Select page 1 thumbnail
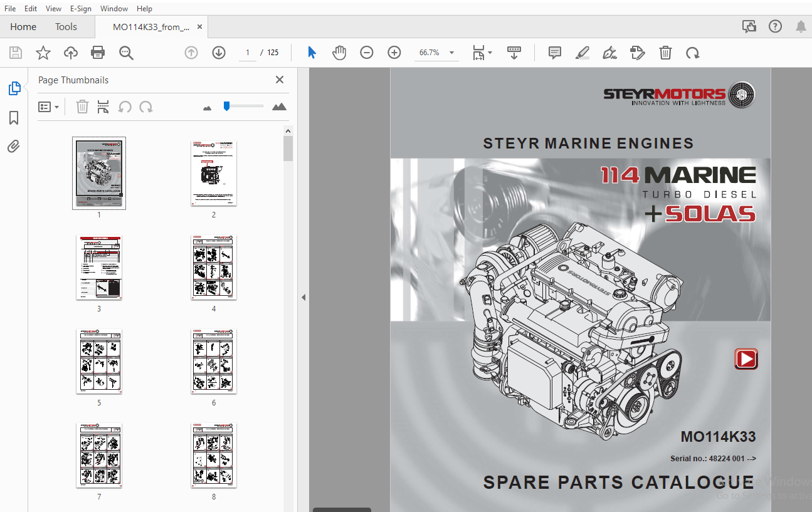This screenshot has width=812, height=512. tap(99, 173)
